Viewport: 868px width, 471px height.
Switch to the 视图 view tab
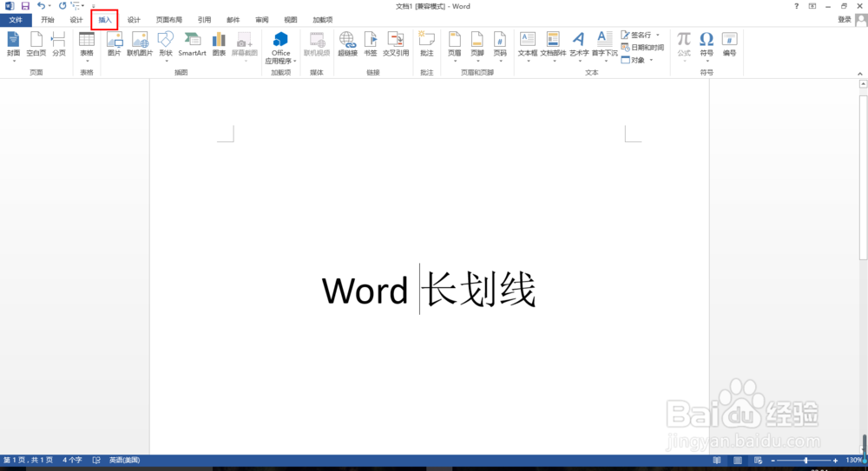(291, 20)
